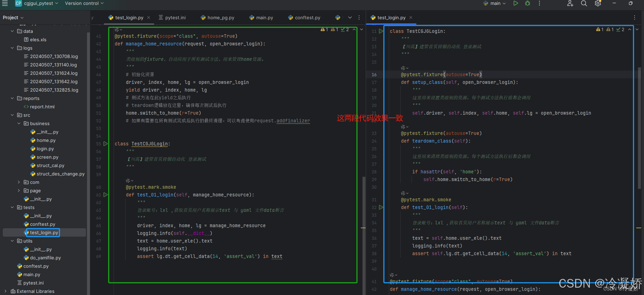
Task: Click eles.xls file icon
Action: tap(26, 39)
